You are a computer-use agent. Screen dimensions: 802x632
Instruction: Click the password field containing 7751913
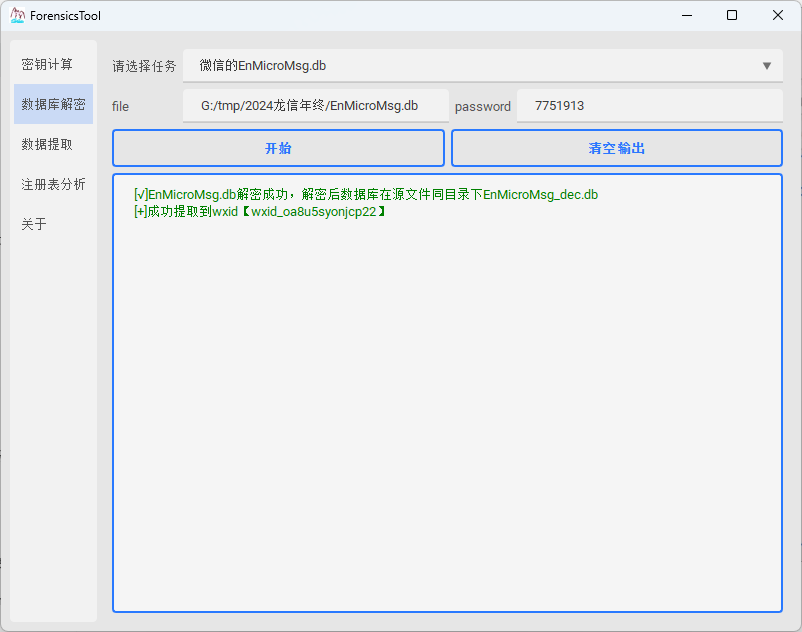648,106
